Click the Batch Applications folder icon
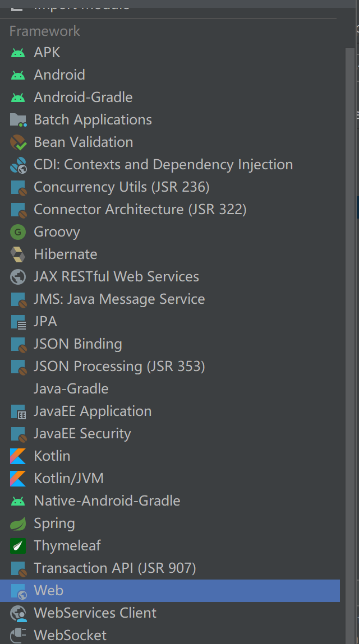Screen dimensions: 359x644 [x=18, y=120]
